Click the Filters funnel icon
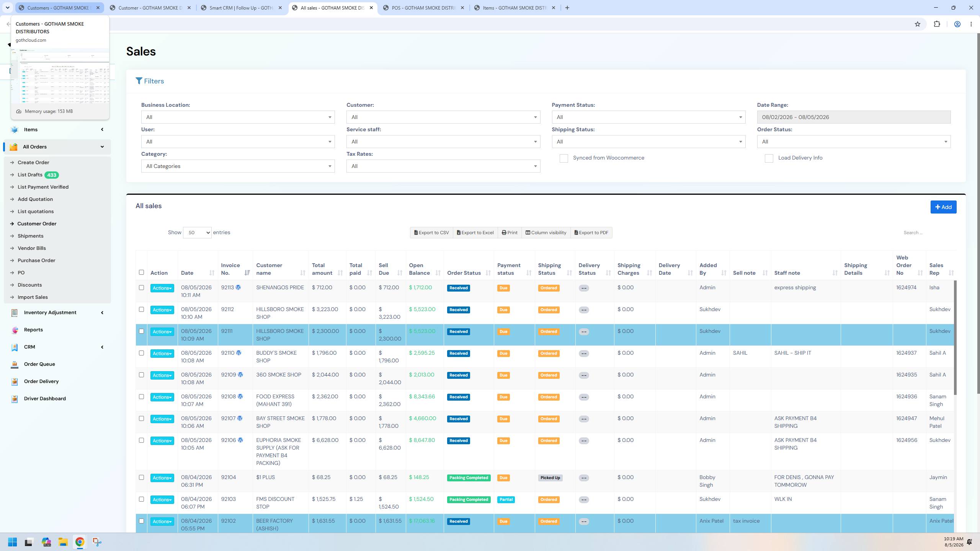This screenshot has width=980, height=551. pyautogui.click(x=139, y=81)
